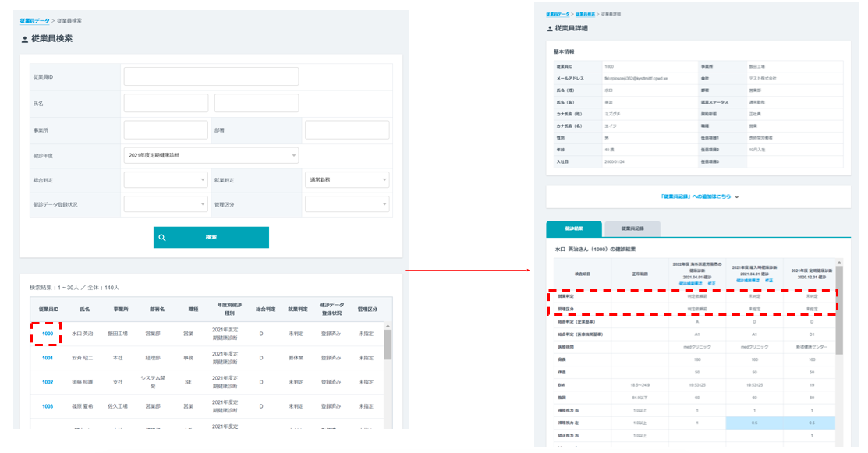868x453 pixels.
Task: Open the 管理区分 dropdown
Action: coord(346,204)
